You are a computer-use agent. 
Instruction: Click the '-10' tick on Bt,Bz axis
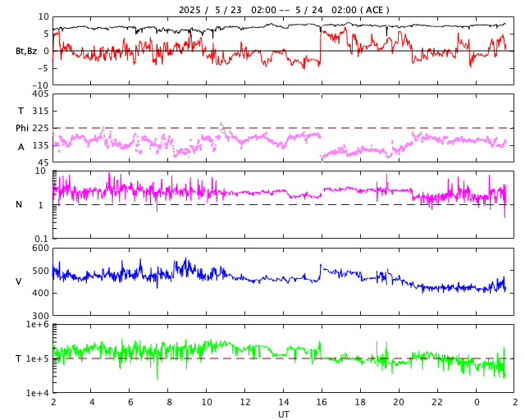click(x=40, y=85)
